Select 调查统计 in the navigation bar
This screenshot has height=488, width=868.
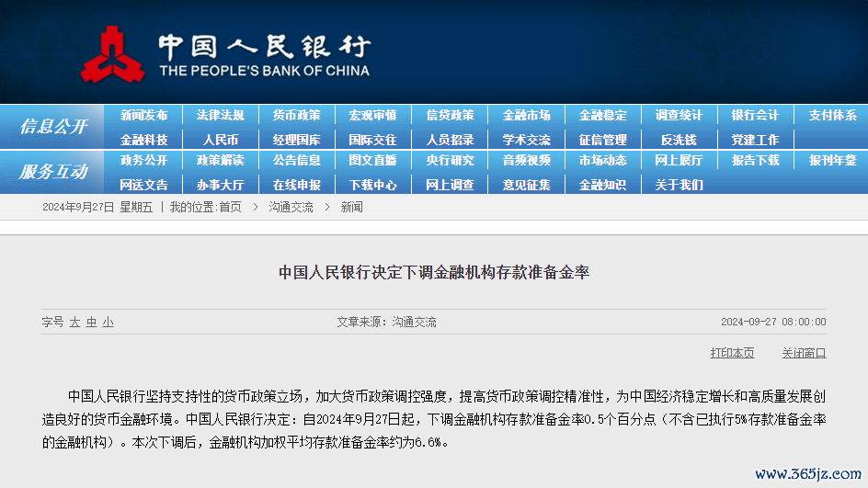[679, 116]
